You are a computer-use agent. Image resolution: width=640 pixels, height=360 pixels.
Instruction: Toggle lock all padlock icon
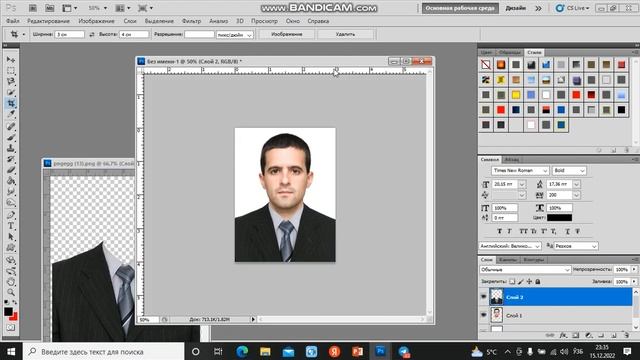(538, 281)
